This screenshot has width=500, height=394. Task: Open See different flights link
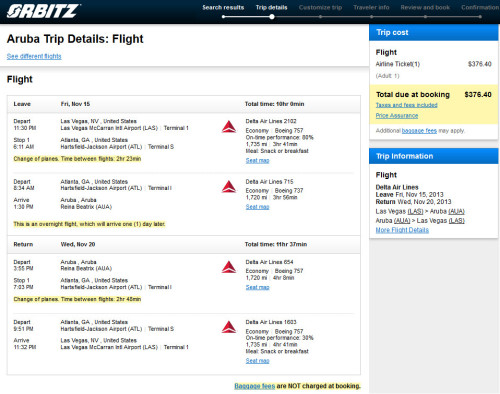[34, 56]
